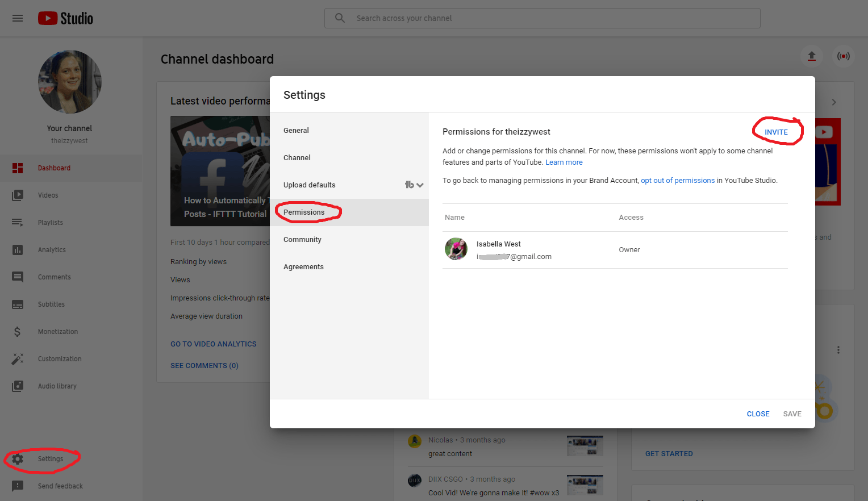Screen dimensions: 868x501
Task: Click the YouTube Studio logo
Action: pyautogui.click(x=64, y=18)
